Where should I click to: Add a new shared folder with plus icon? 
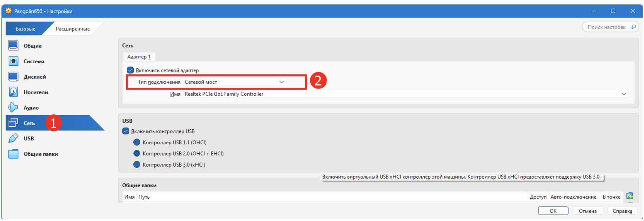coord(630,196)
